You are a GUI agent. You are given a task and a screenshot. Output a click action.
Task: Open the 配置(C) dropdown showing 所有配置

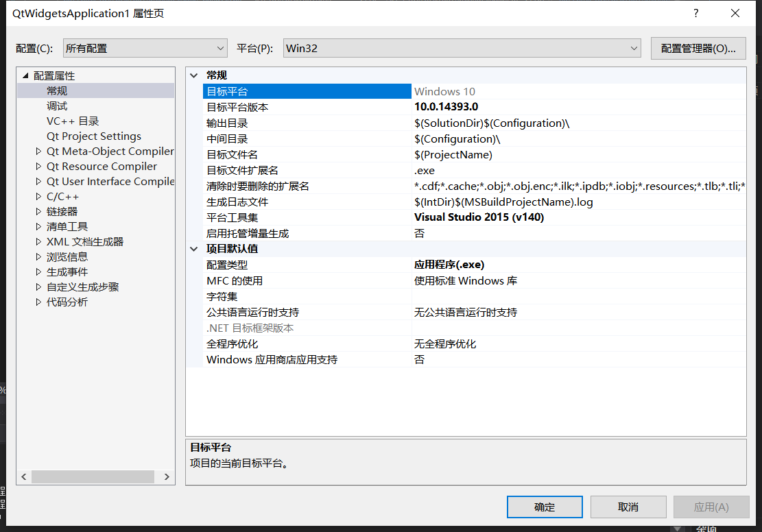(145, 48)
